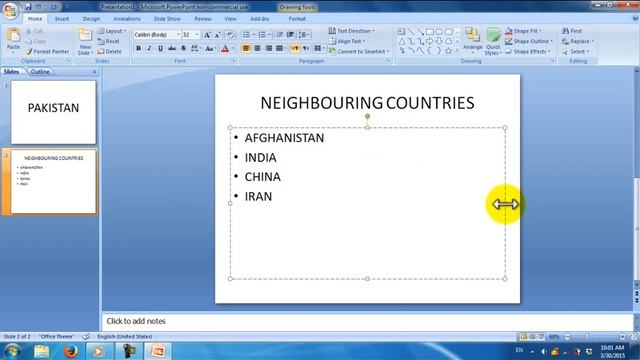Toggle text shadow
The image size is (640, 360).
click(x=183, y=49)
